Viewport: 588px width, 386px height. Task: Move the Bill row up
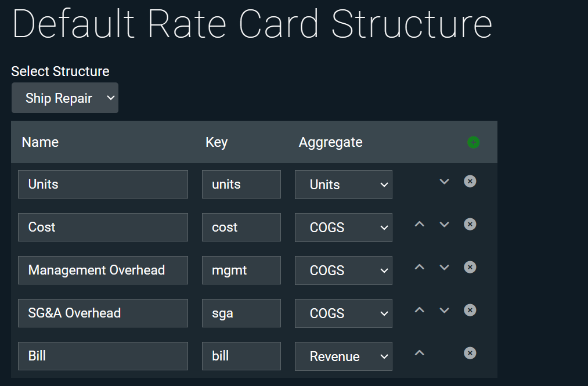point(420,353)
